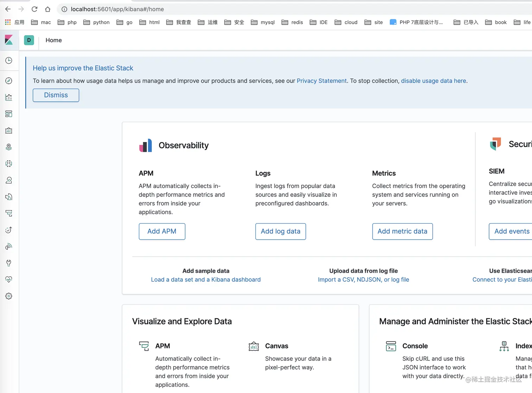
Task: Click the Add APM button
Action: pyautogui.click(x=162, y=231)
